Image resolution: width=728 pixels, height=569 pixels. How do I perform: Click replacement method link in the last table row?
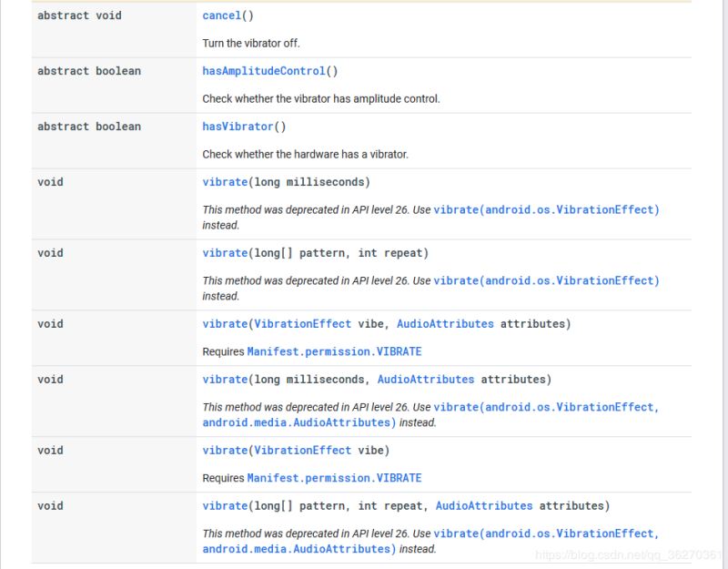point(546,533)
